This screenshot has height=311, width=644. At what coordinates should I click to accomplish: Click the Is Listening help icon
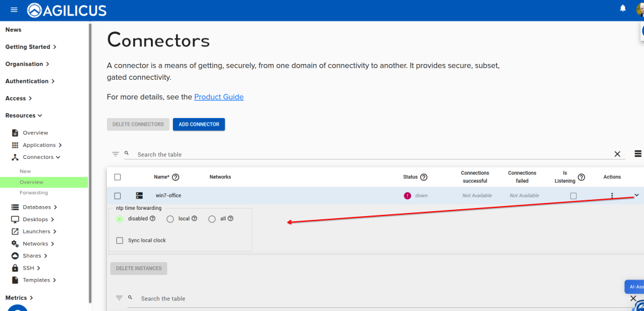[581, 177]
